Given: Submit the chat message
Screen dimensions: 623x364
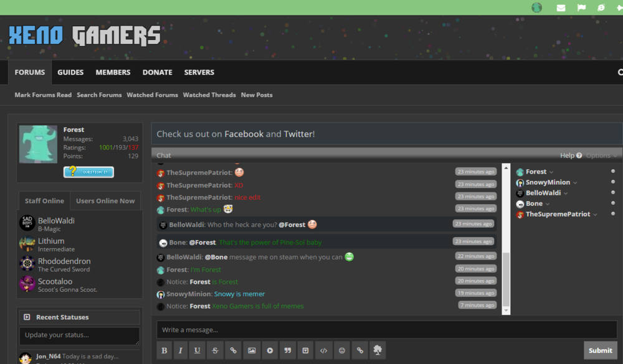Looking at the screenshot, I should coord(600,350).
